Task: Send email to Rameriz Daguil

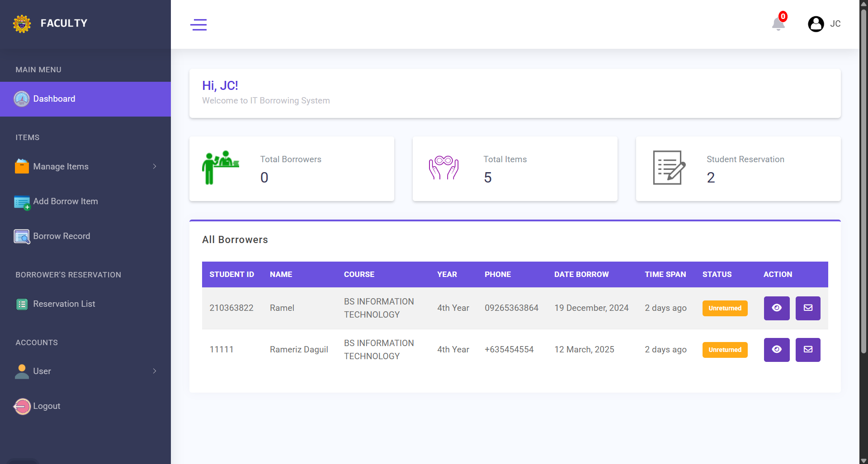Action: pyautogui.click(x=807, y=350)
